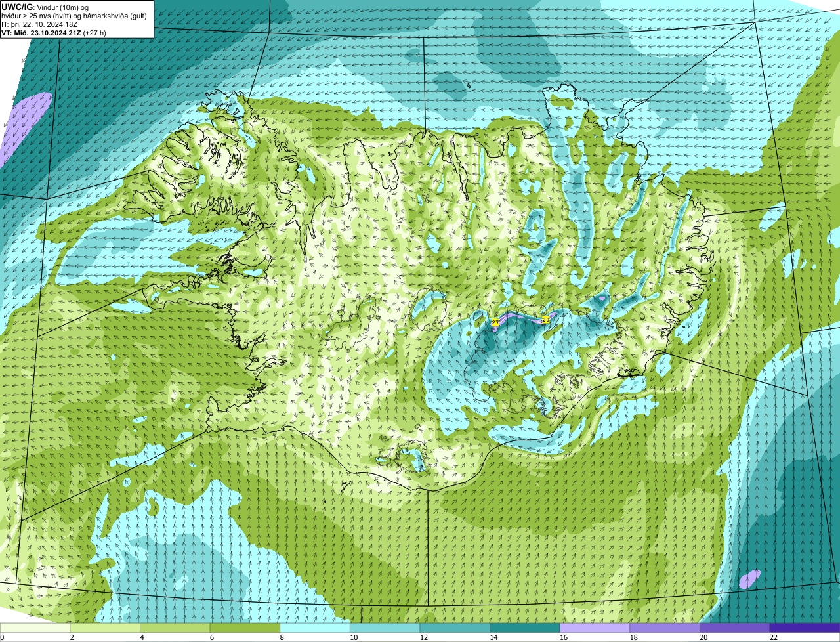Click the 6–8 m/s olive green legend swatch

point(245,628)
